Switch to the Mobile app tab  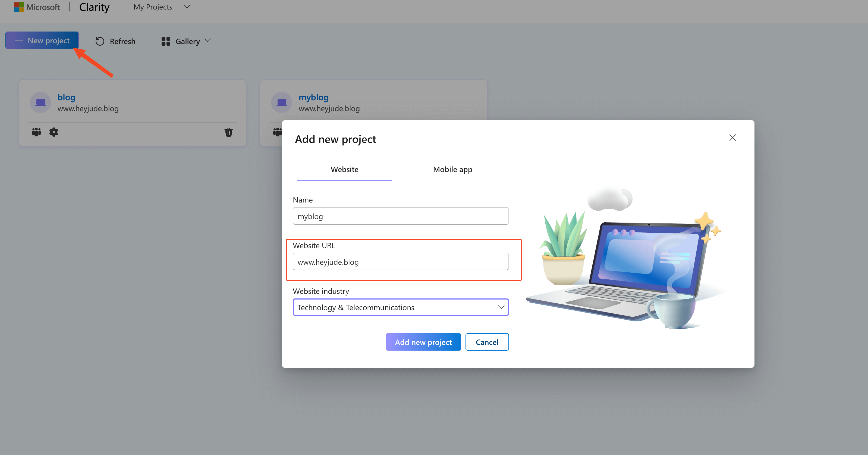pyautogui.click(x=452, y=169)
